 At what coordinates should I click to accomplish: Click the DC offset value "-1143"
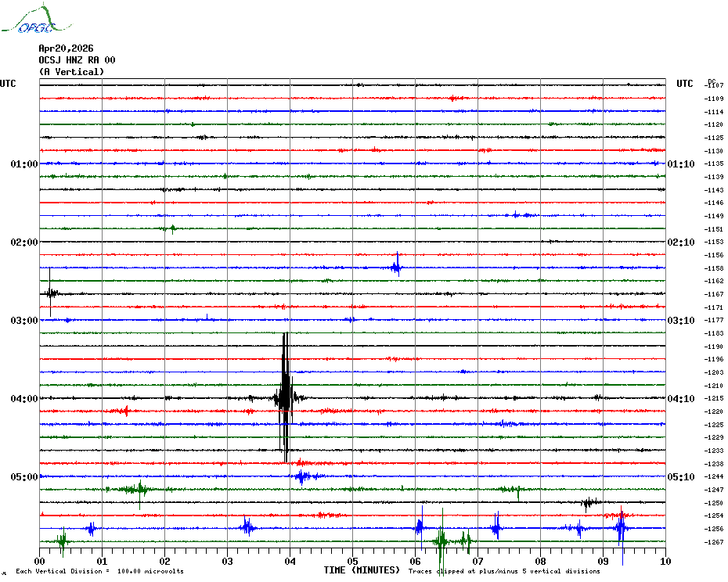714,190
